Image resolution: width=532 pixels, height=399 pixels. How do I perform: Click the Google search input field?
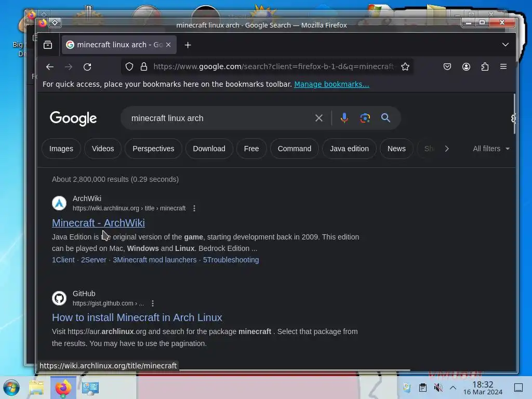(x=217, y=118)
